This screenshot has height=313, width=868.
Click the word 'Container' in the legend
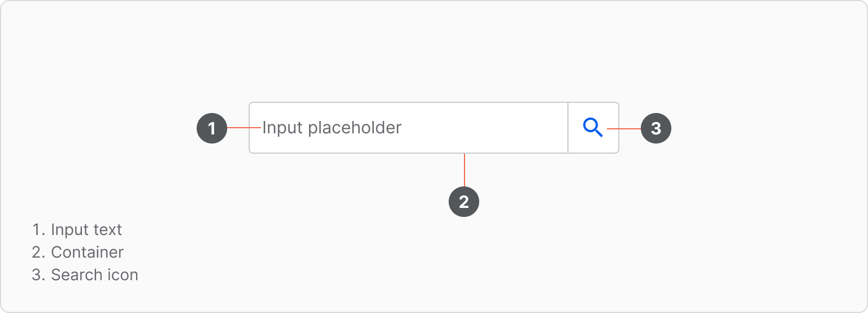(x=88, y=252)
